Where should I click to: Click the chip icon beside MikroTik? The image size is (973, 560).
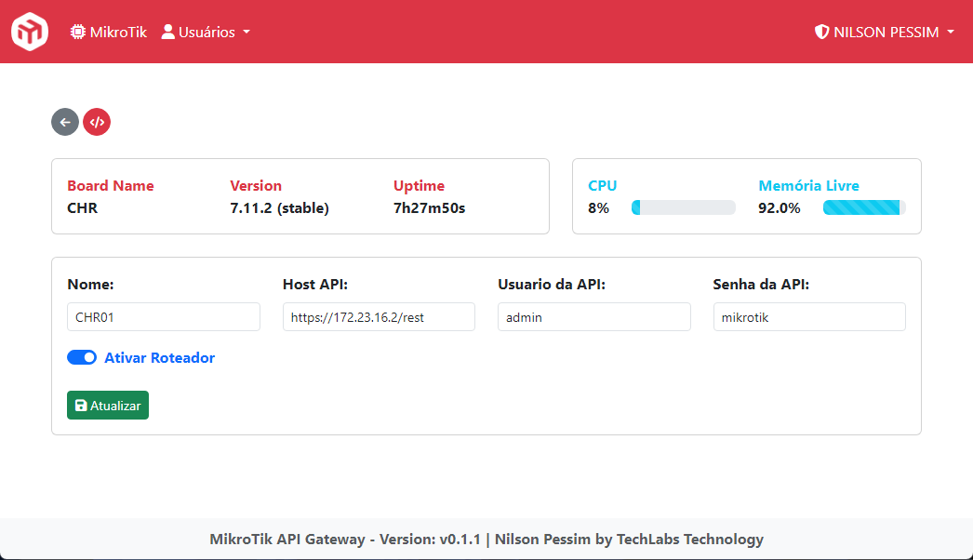click(x=78, y=32)
